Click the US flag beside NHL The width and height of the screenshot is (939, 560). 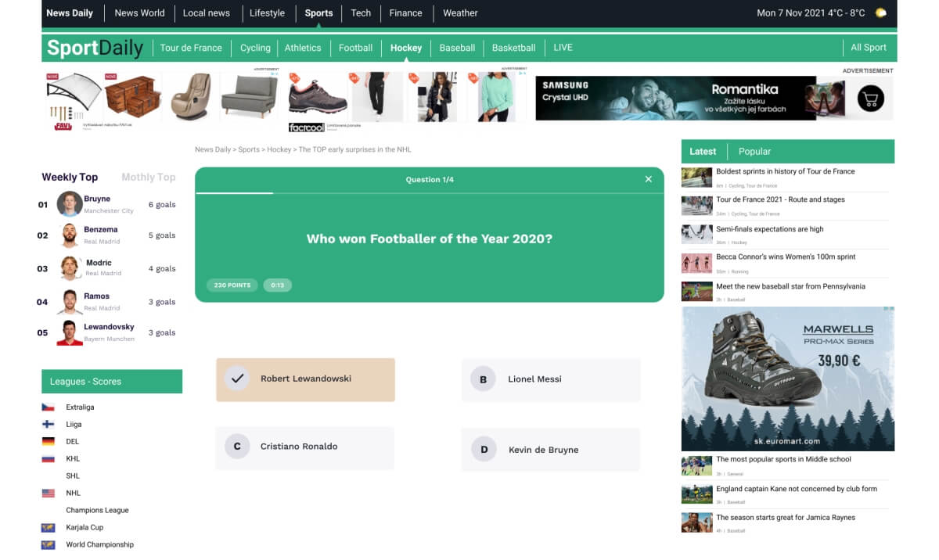[x=49, y=494]
